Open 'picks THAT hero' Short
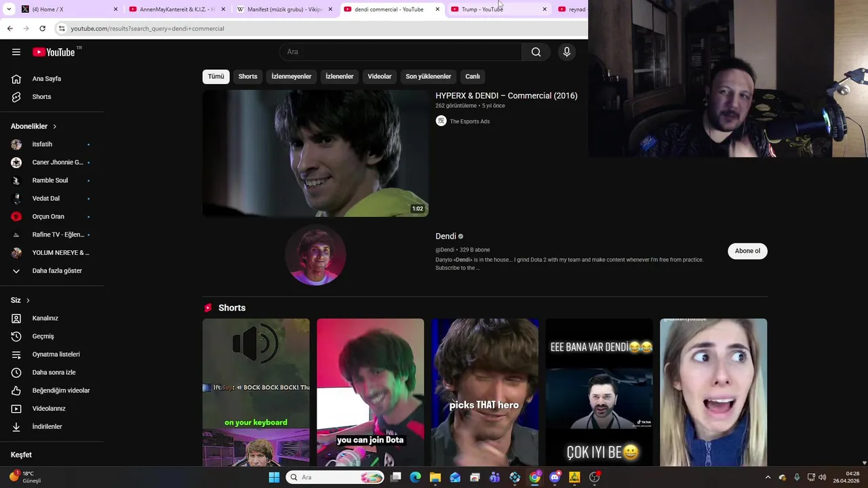The image size is (868, 488). click(x=485, y=392)
